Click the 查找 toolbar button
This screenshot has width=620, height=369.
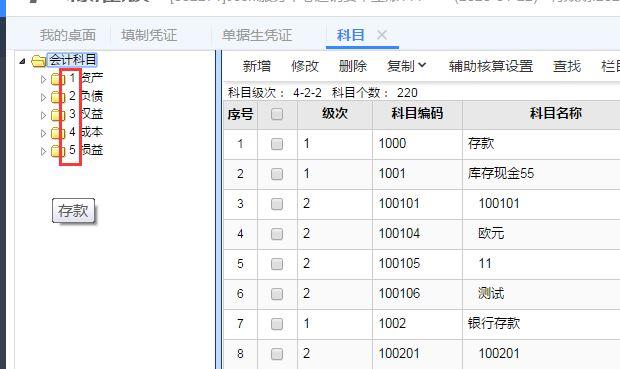(x=567, y=66)
